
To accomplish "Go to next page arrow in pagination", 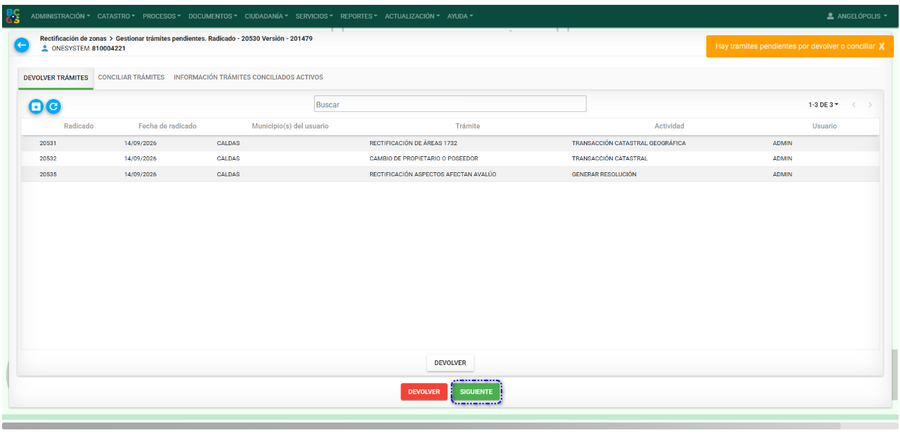I will [x=870, y=105].
